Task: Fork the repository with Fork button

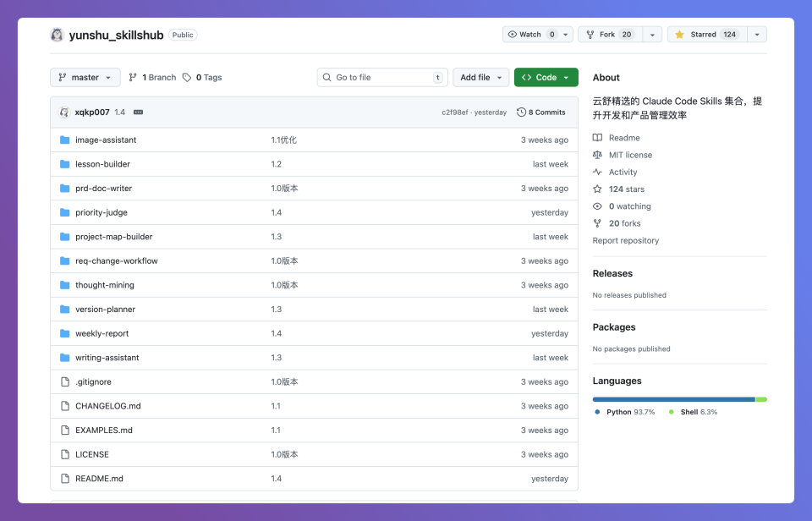Action: tap(610, 35)
